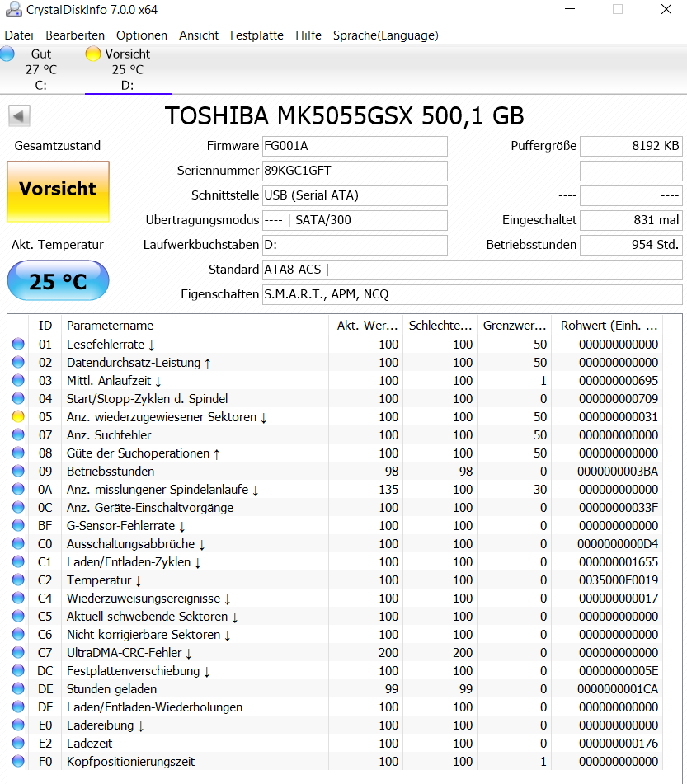Click the CrystalDiskInfo app icon in title bar
The width and height of the screenshot is (687, 784).
[14, 9]
